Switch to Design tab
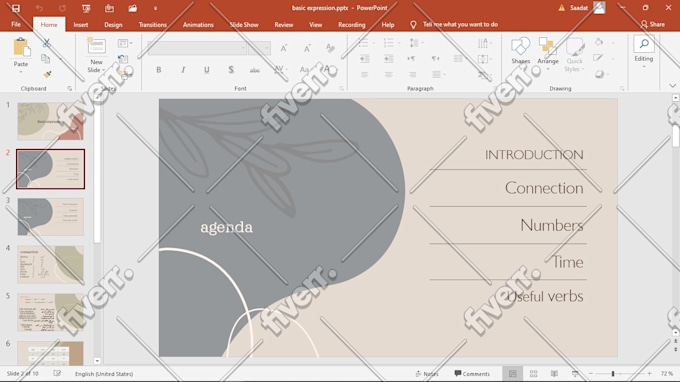 tap(113, 25)
